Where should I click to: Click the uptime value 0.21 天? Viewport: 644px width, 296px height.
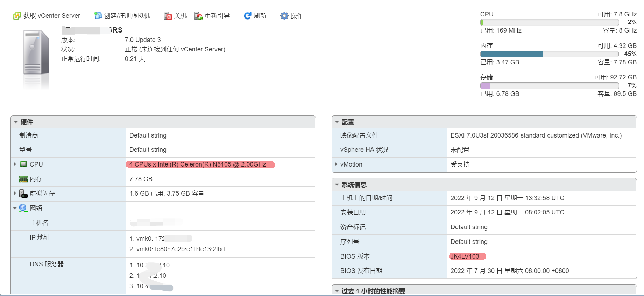(x=135, y=59)
